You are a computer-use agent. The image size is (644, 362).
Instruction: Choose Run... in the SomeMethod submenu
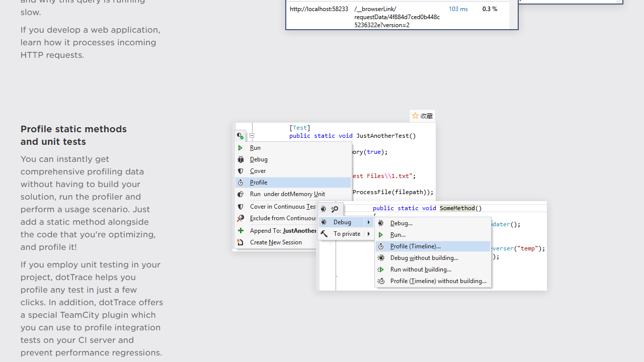(x=433, y=235)
